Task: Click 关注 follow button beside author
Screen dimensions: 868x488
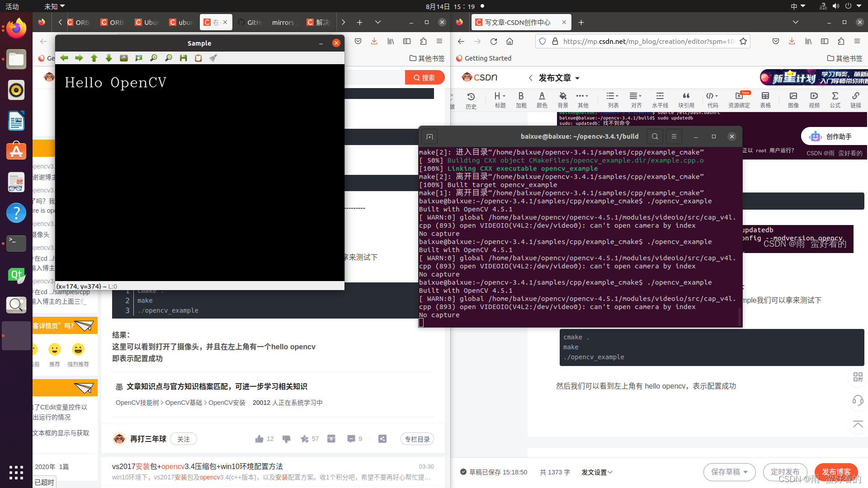Action: (x=183, y=439)
